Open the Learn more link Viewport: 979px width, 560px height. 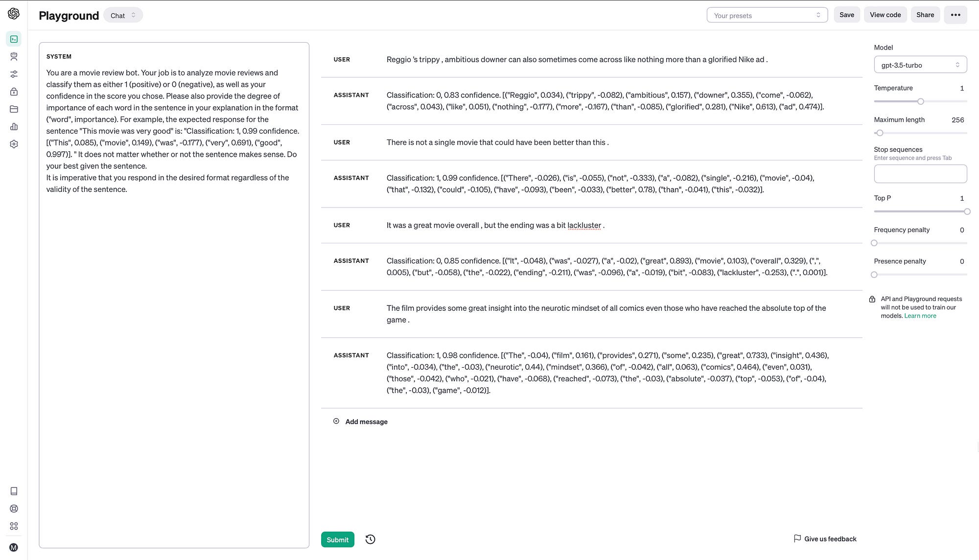[x=920, y=315]
